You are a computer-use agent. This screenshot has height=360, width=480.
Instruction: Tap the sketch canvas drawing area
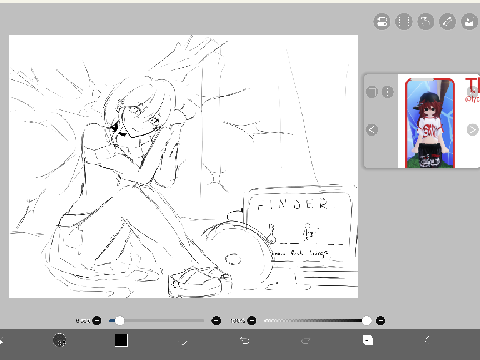coord(183,166)
